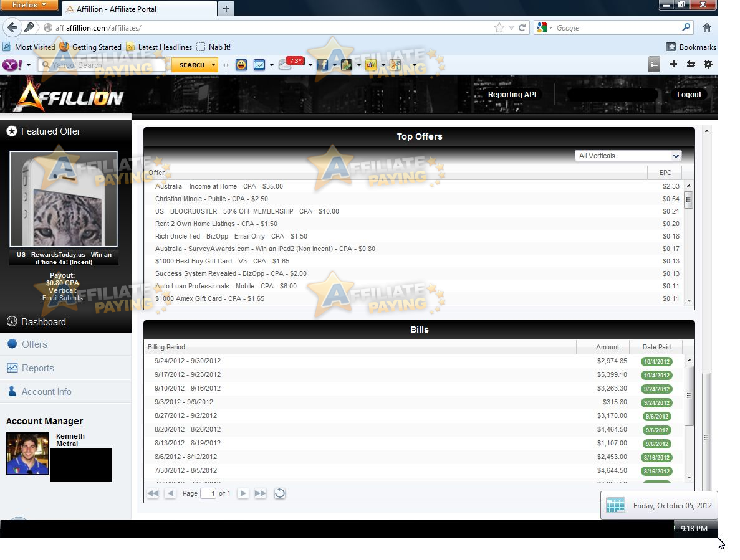This screenshot has width=740, height=560.
Task: Click the search magnifier in Google box
Action: (686, 28)
